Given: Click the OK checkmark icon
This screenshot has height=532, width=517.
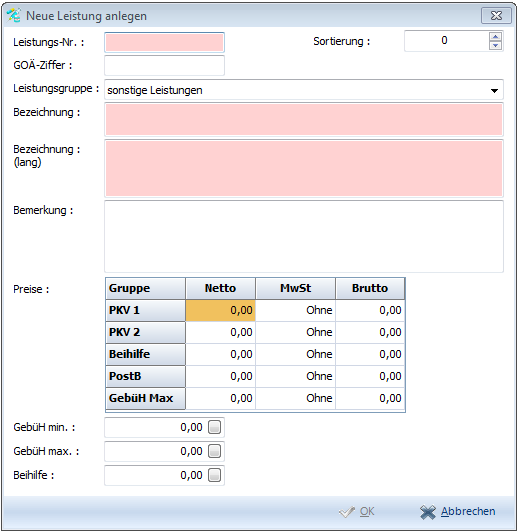Looking at the screenshot, I should tap(347, 512).
